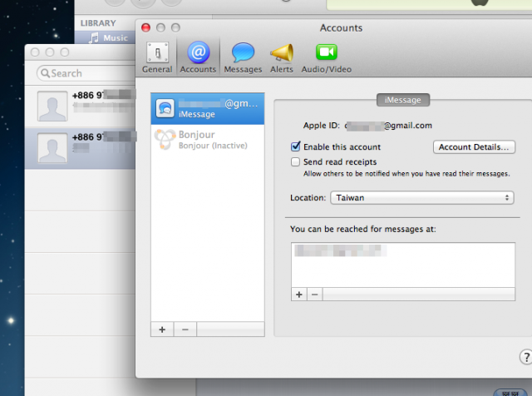Open the Audio/Video preferences pane
532x396 pixels.
(327, 57)
